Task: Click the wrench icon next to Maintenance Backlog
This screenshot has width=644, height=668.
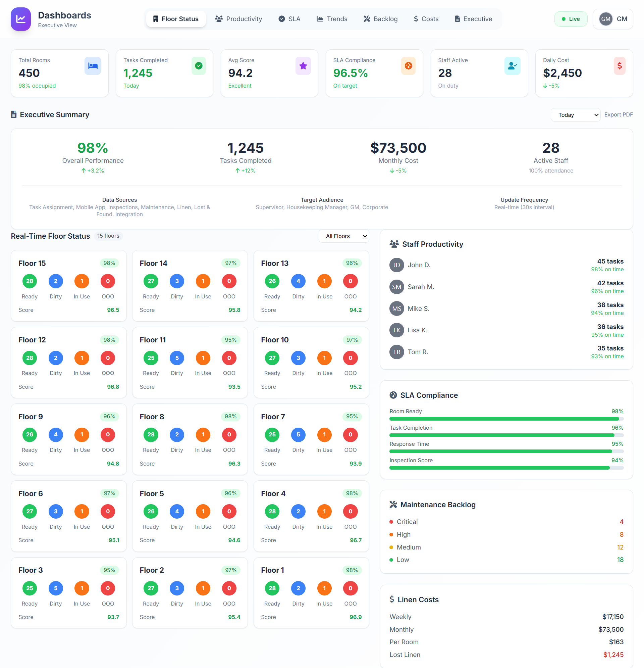Action: [394, 505]
